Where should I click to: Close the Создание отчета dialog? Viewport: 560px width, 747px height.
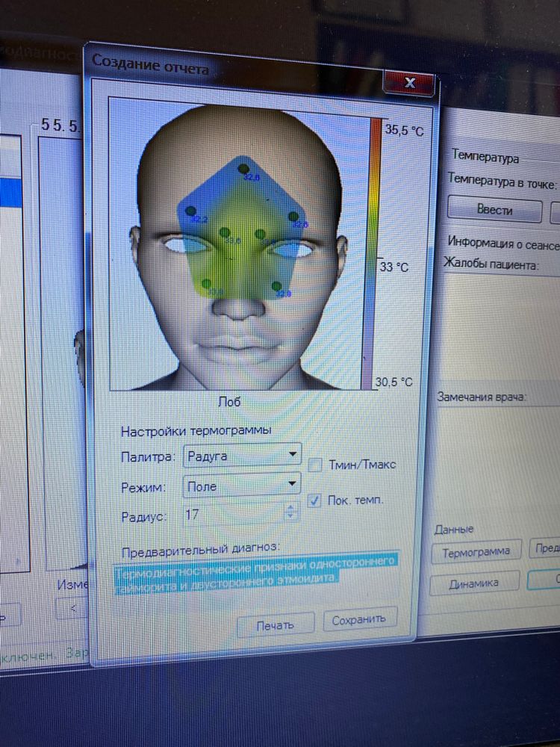coord(409,83)
